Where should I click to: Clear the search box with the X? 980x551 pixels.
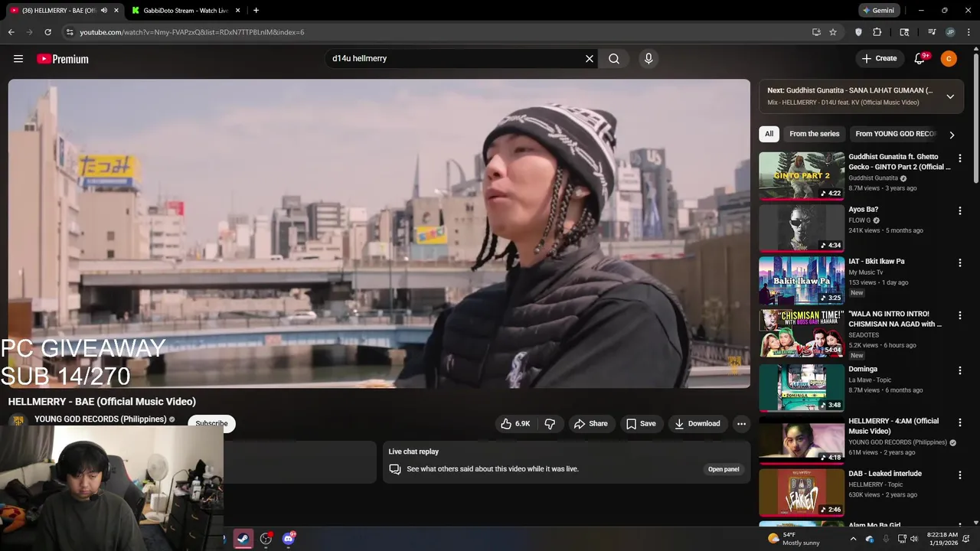590,59
